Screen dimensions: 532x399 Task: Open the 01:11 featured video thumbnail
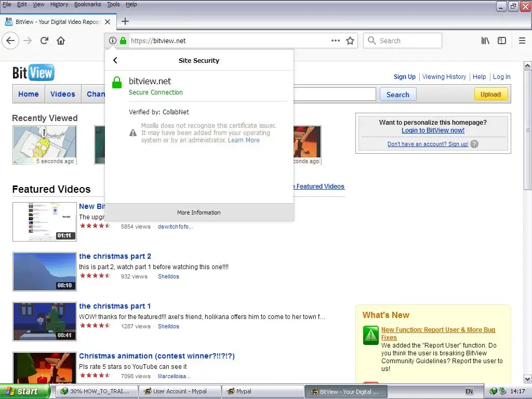pyautogui.click(x=45, y=221)
